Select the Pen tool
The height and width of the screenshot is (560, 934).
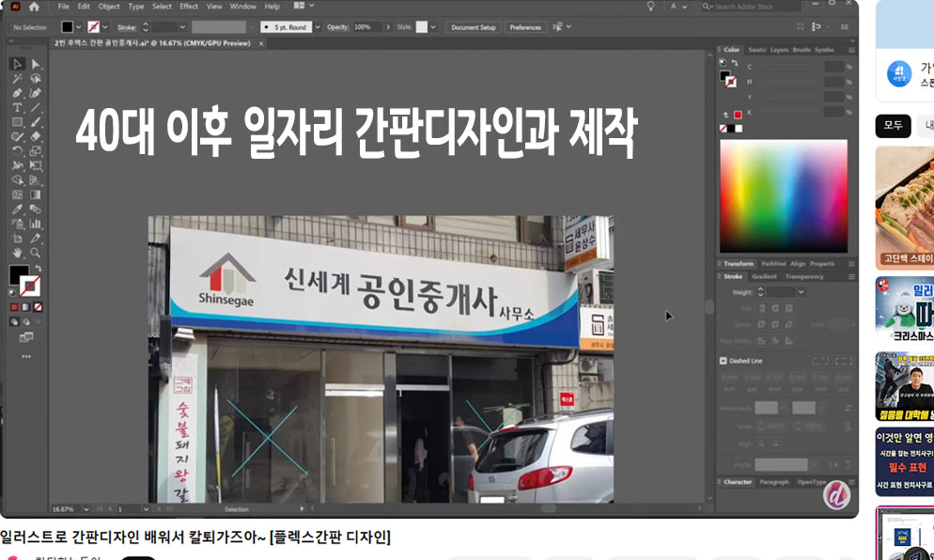(x=17, y=93)
